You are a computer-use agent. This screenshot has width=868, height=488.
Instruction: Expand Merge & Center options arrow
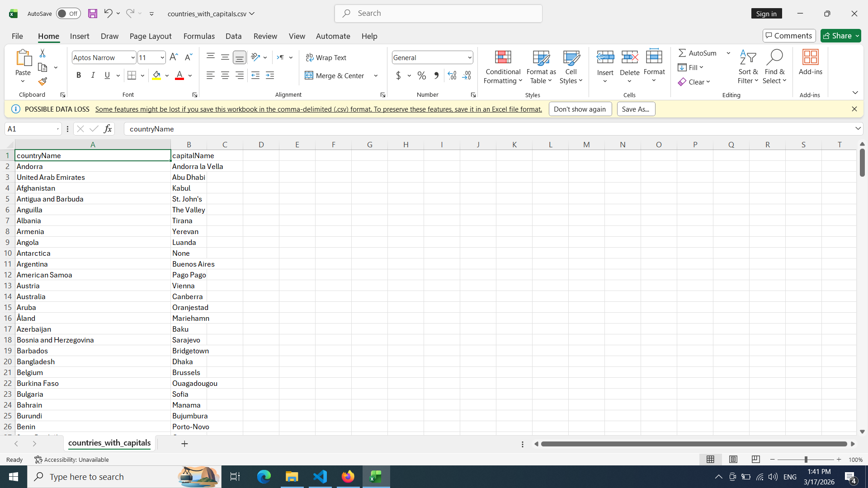click(x=376, y=75)
